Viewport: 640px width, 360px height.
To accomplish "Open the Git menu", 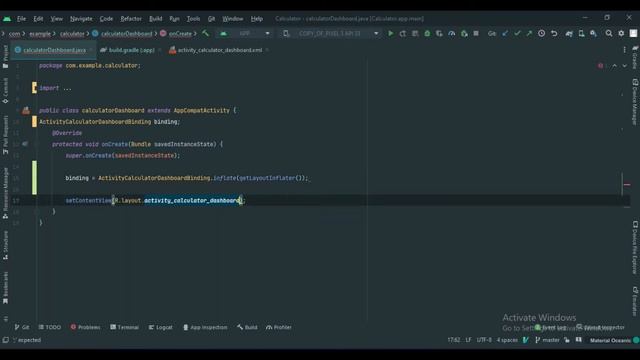I will pos(211,19).
